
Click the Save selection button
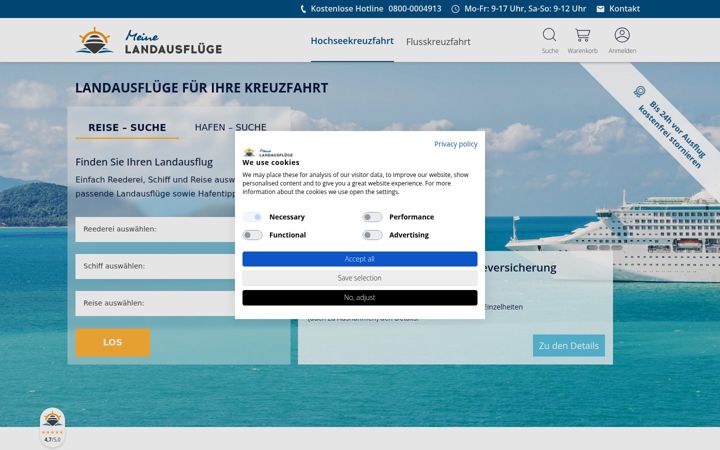tap(360, 278)
